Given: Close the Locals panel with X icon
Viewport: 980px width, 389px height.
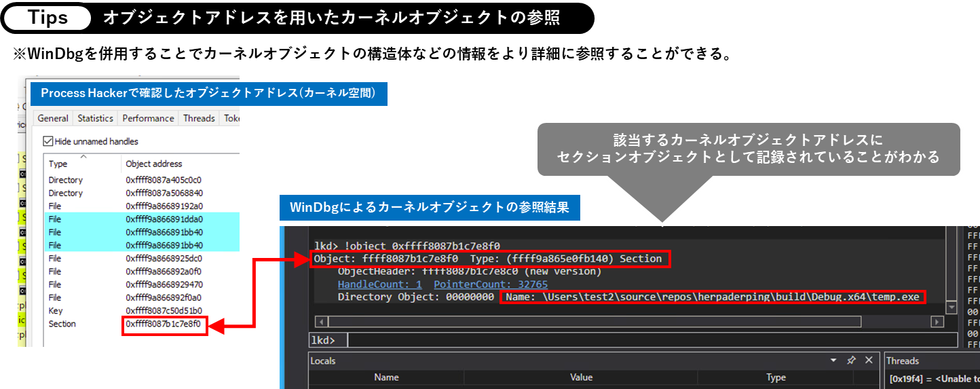Looking at the screenshot, I should pos(869,360).
